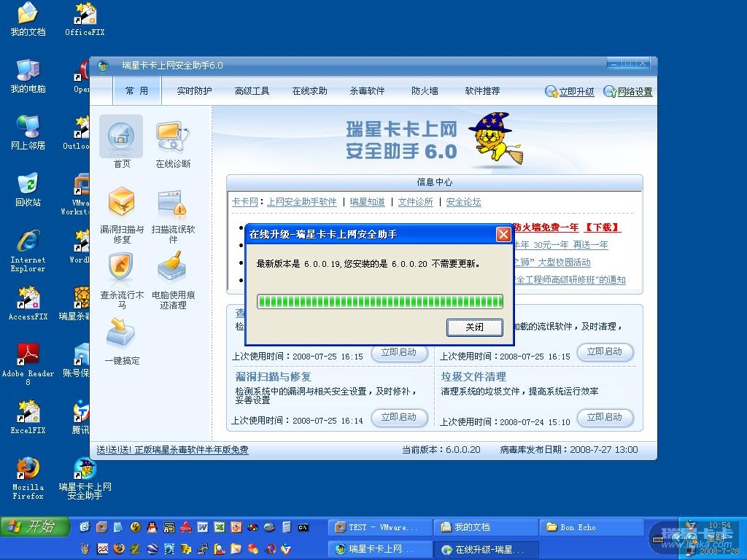The image size is (747, 560).
Task: Switch to TEST - VMware taskbar window
Action: pyautogui.click(x=380, y=527)
